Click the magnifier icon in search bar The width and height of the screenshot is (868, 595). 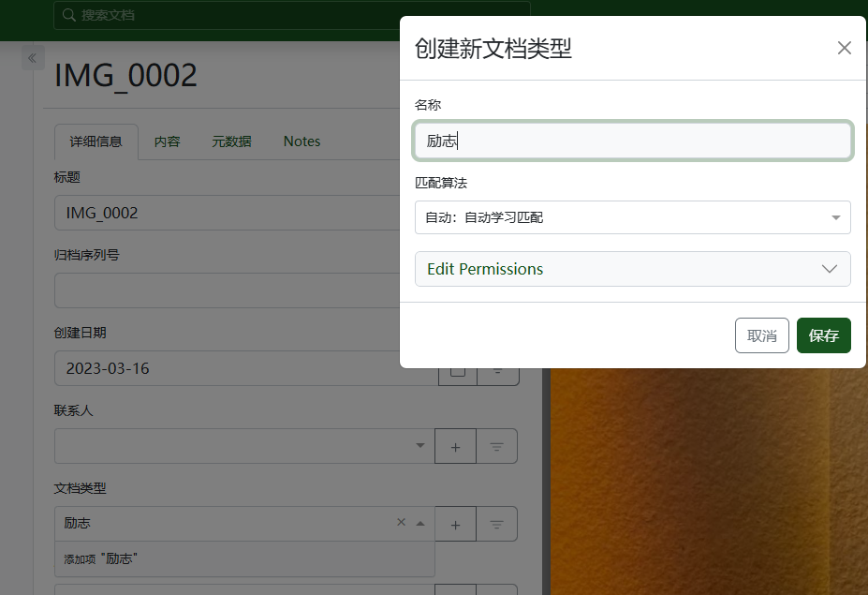point(69,15)
